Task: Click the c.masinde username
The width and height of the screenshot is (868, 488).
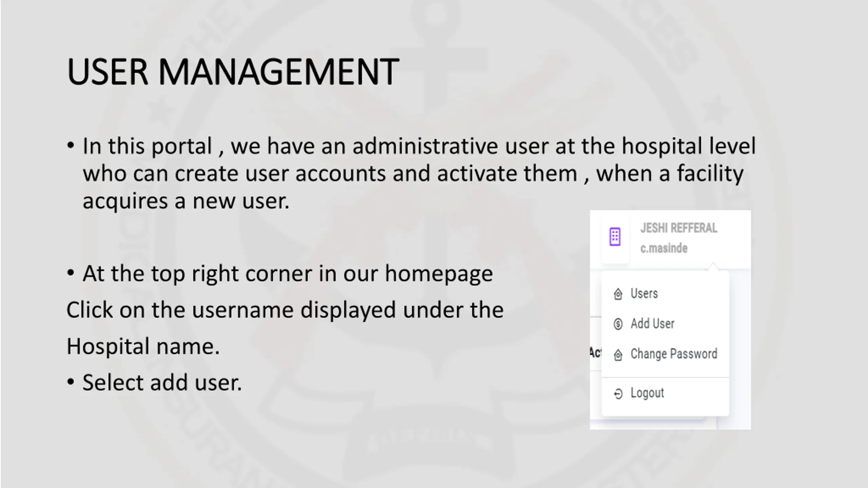Action: 664,248
